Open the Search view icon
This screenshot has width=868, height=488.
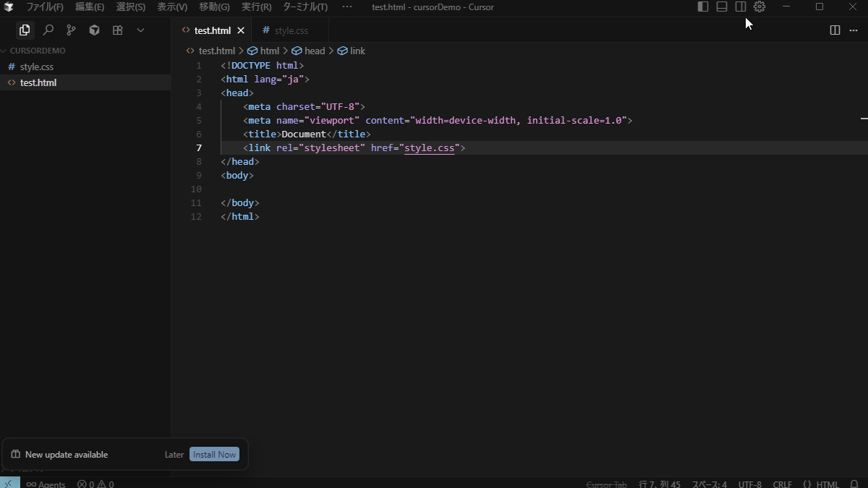click(x=48, y=30)
